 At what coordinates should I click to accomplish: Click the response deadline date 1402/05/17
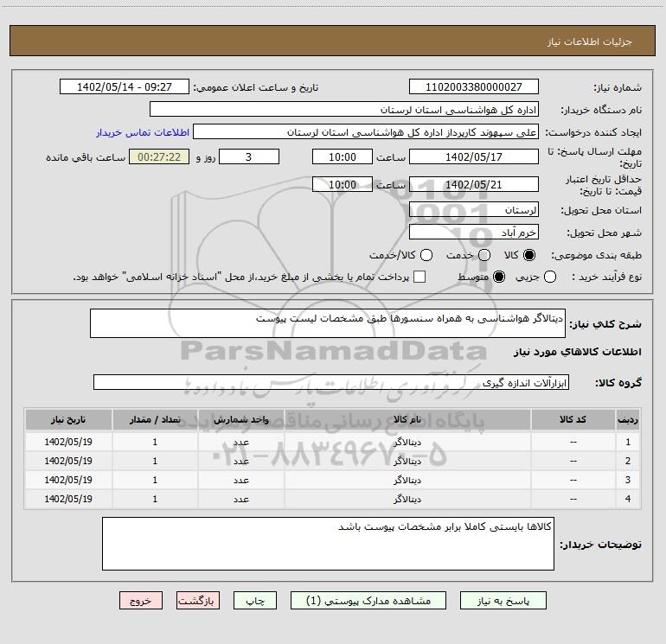click(x=474, y=157)
